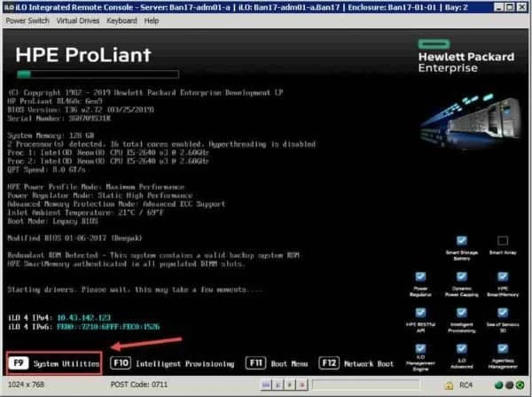
Task: Click the playback progress bar in status bar
Action: click(365, 385)
